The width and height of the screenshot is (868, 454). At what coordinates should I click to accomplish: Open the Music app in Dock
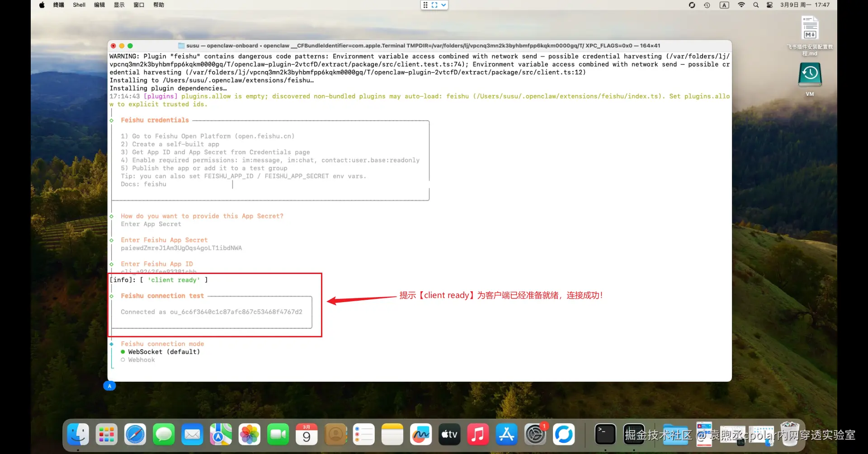point(478,435)
